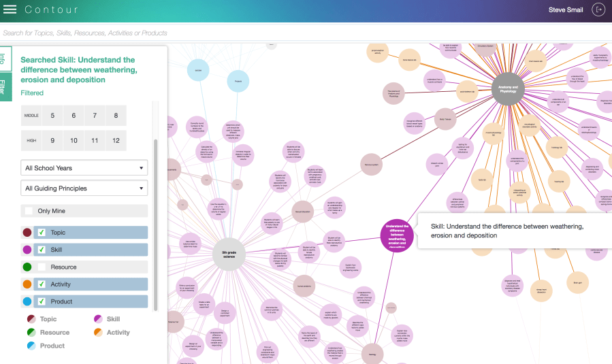Expand the All Guiding Principles dropdown
The image size is (612, 364).
(84, 188)
